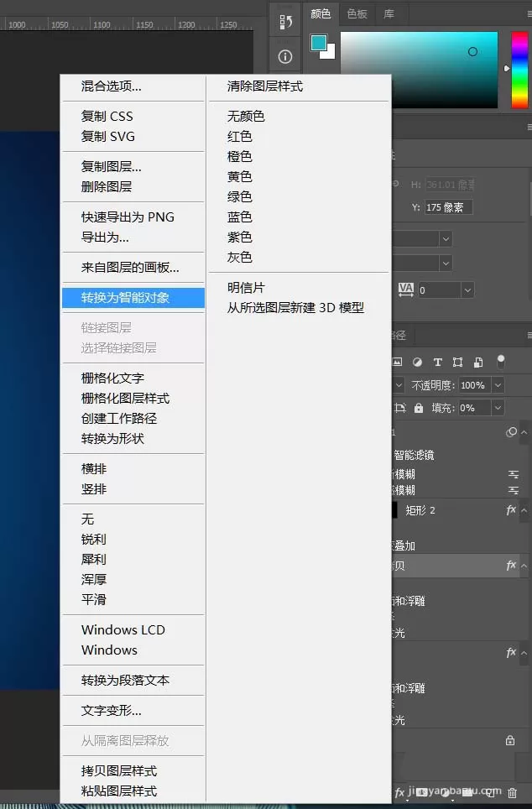The height and width of the screenshot is (809, 532).
Task: Open blending options of the upper 模糊 filter
Action: [x=514, y=473]
